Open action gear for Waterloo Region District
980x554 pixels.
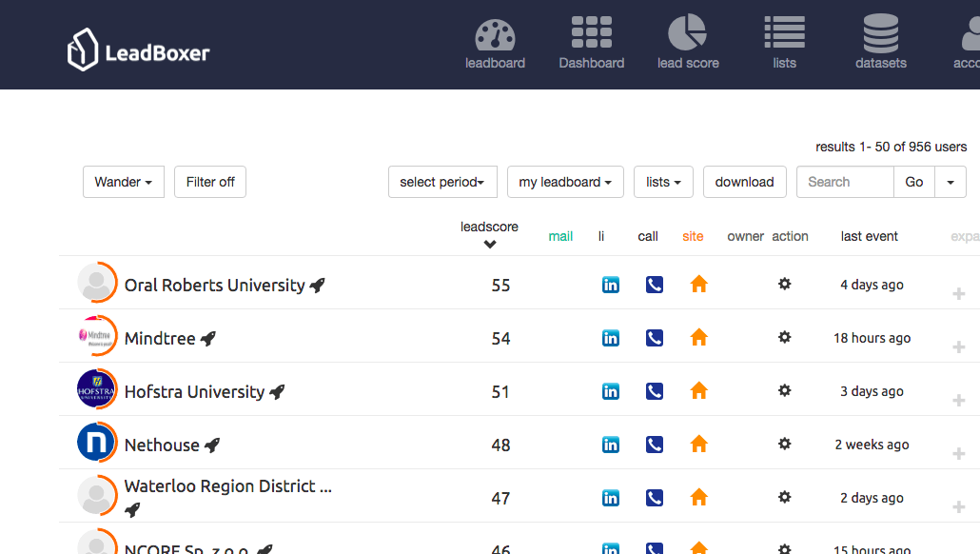[784, 497]
